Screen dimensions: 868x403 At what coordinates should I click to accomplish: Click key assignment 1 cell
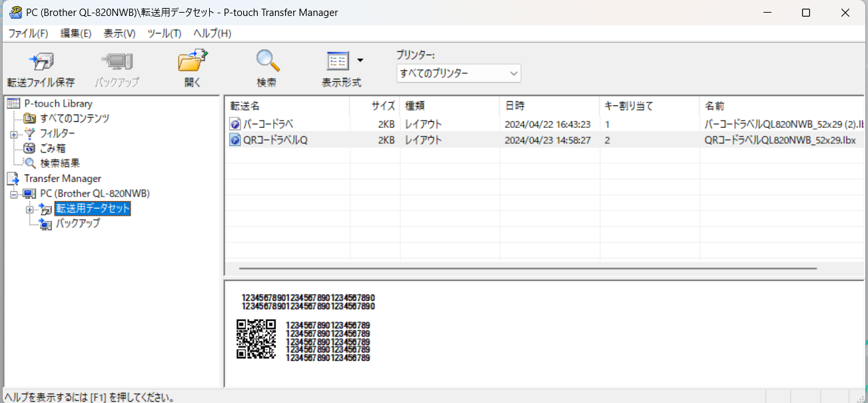[608, 124]
